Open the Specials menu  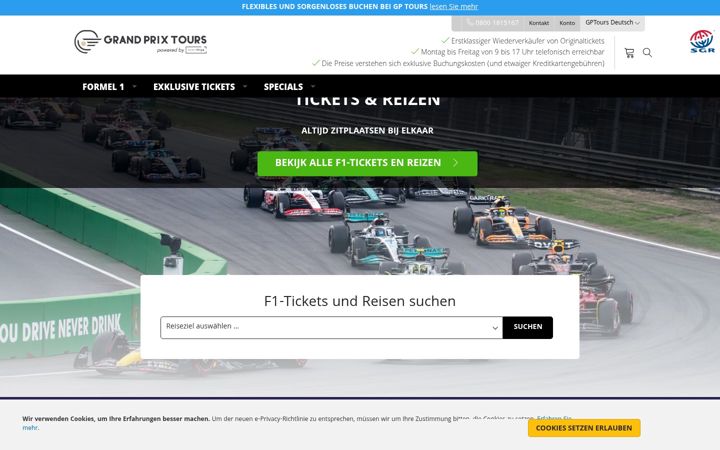pyautogui.click(x=283, y=87)
